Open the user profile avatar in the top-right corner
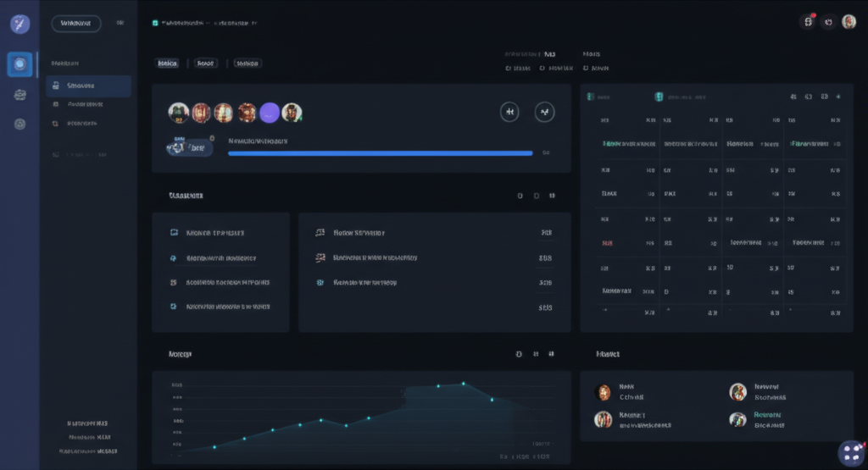Screen dimensions: 868x470 point(849,22)
